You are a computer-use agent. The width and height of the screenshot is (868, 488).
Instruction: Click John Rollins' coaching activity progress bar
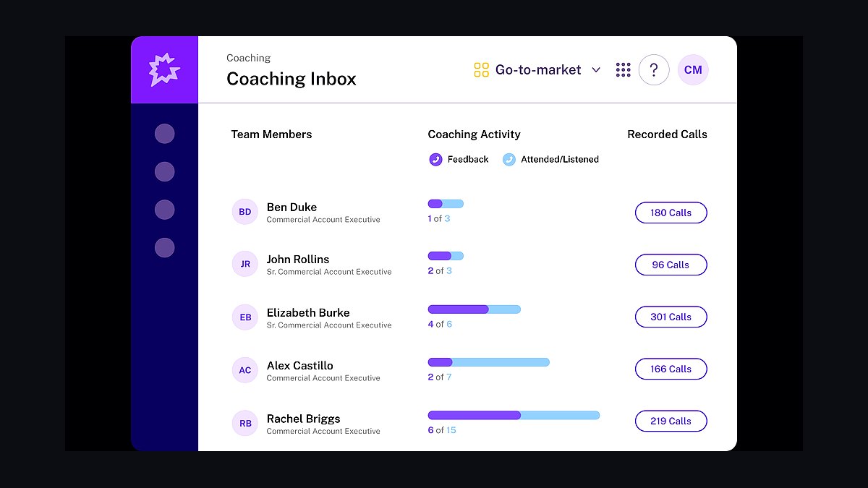tap(446, 256)
